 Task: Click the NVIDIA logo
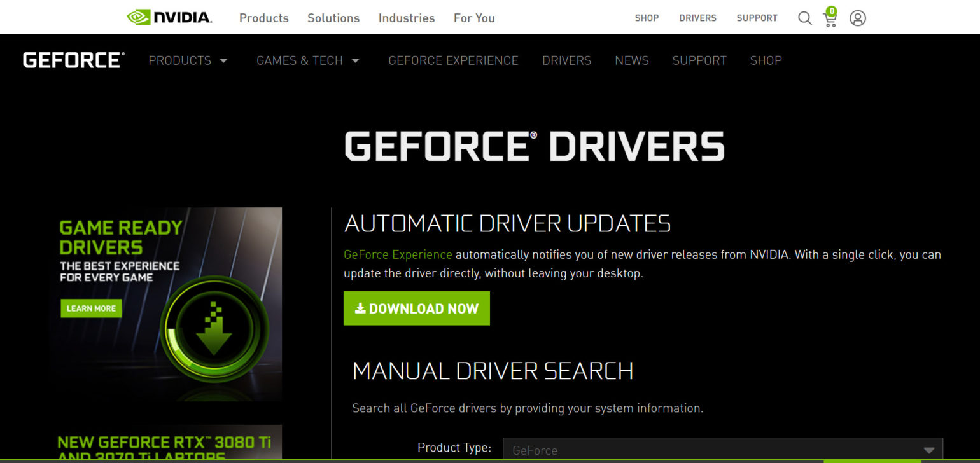168,17
